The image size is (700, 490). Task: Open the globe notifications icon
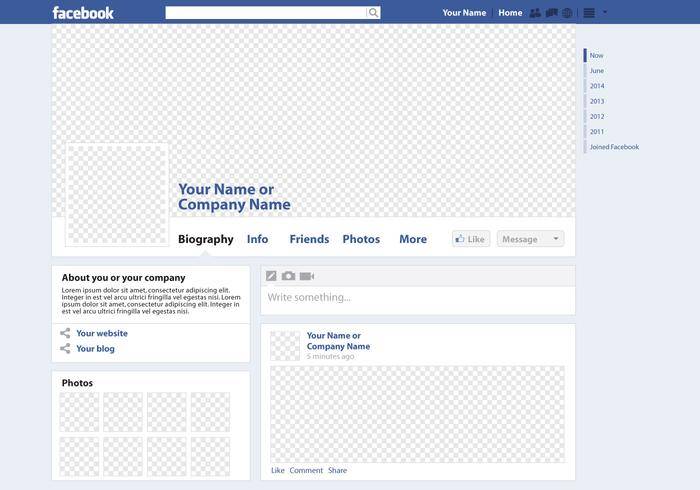pyautogui.click(x=567, y=13)
